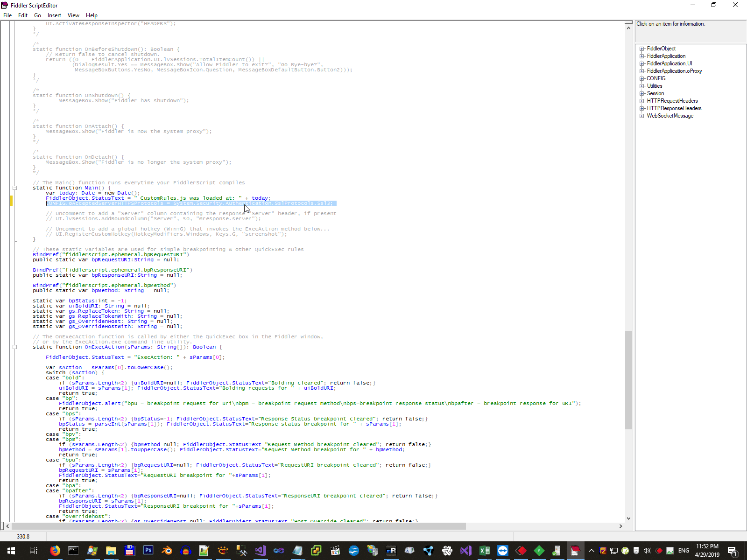Click the horizontal scroll left arrow
The height and width of the screenshot is (560, 747).
click(x=7, y=526)
